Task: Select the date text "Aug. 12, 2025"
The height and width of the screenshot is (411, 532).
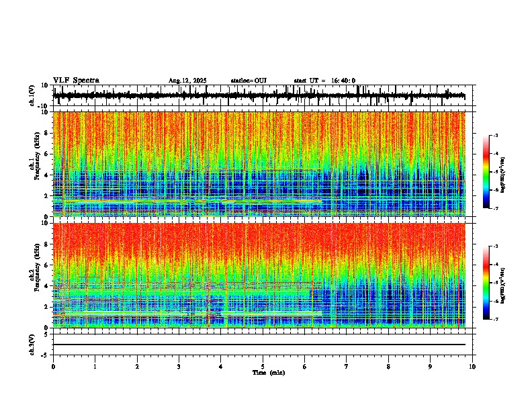Action: [187, 81]
